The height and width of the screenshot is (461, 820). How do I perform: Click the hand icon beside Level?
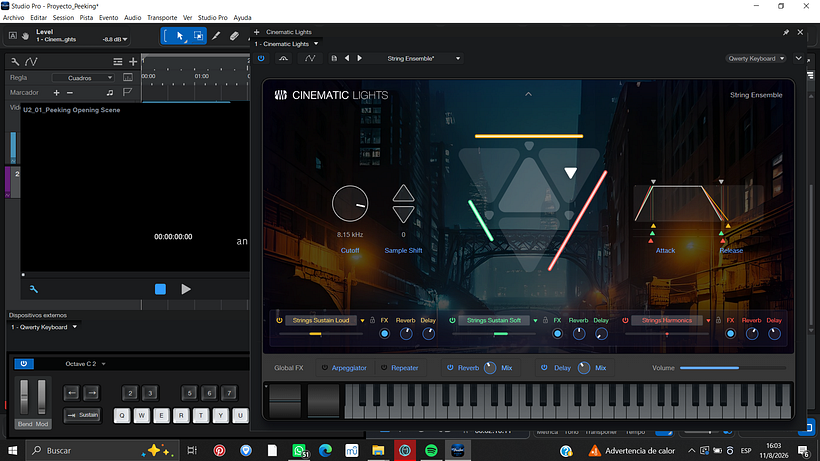[x=25, y=36]
